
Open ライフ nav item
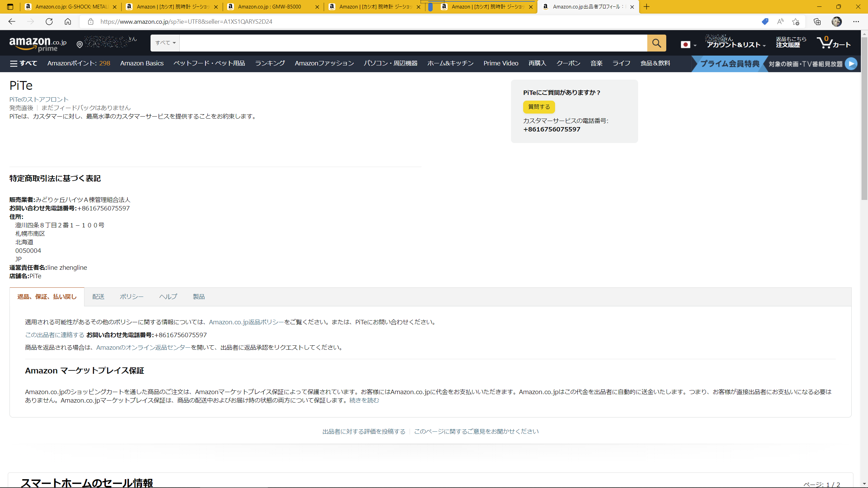click(x=622, y=63)
